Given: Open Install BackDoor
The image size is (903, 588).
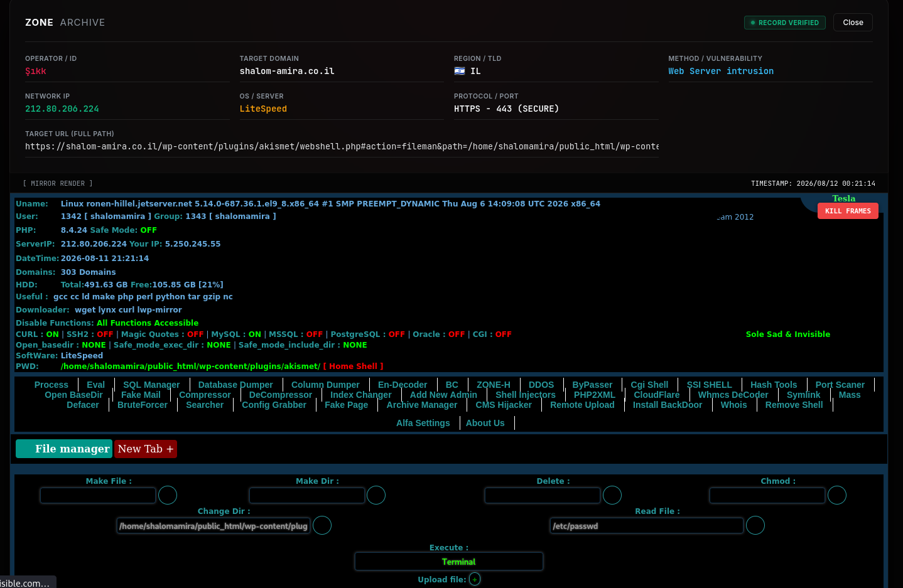Looking at the screenshot, I should pos(668,405).
